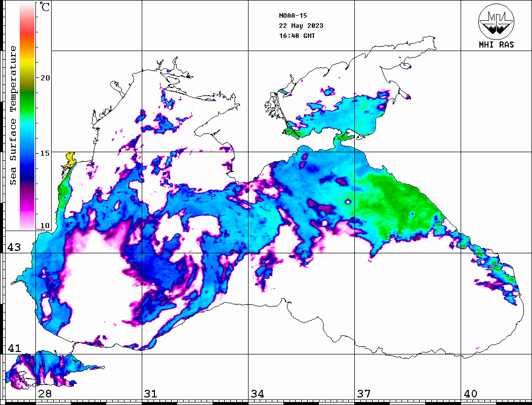The image size is (532, 405).
Task: Click the legend tick value 10
Action: pos(45,226)
